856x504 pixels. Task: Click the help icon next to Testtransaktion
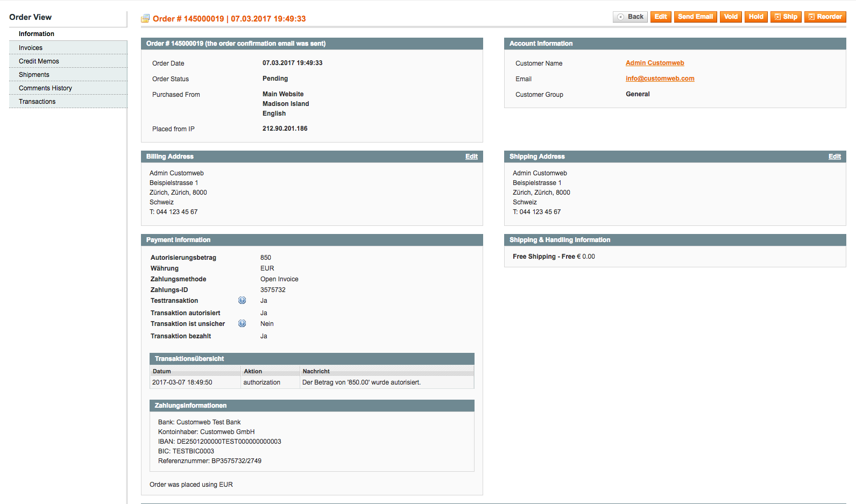coord(242,301)
